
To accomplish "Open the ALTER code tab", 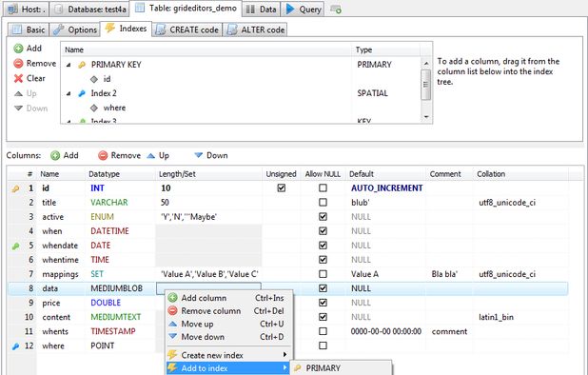I will click(256, 30).
